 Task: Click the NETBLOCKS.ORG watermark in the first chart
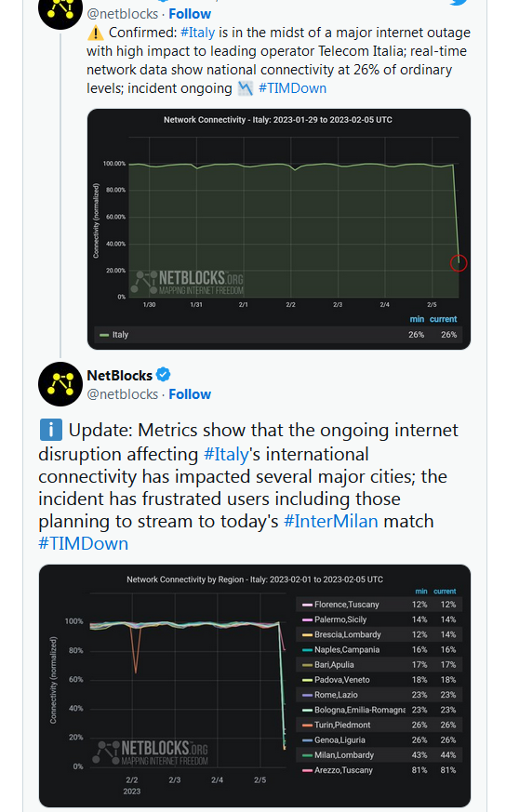pos(187,283)
